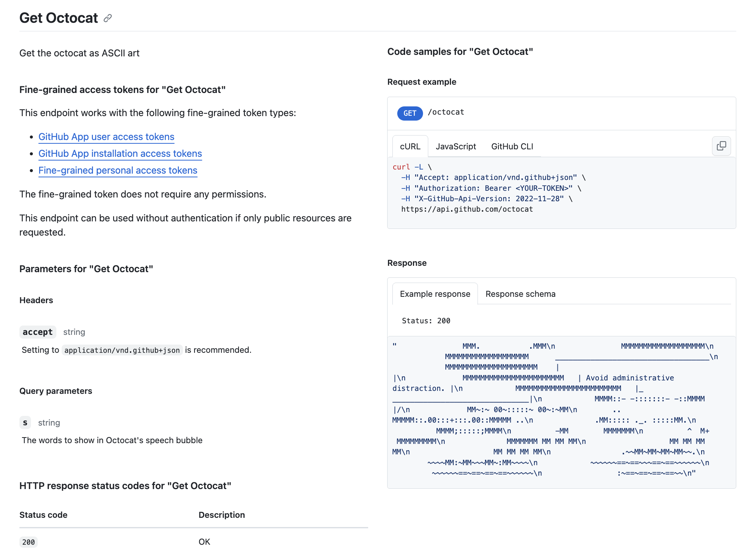Follow Fine-grained personal access tokens link

(x=118, y=170)
